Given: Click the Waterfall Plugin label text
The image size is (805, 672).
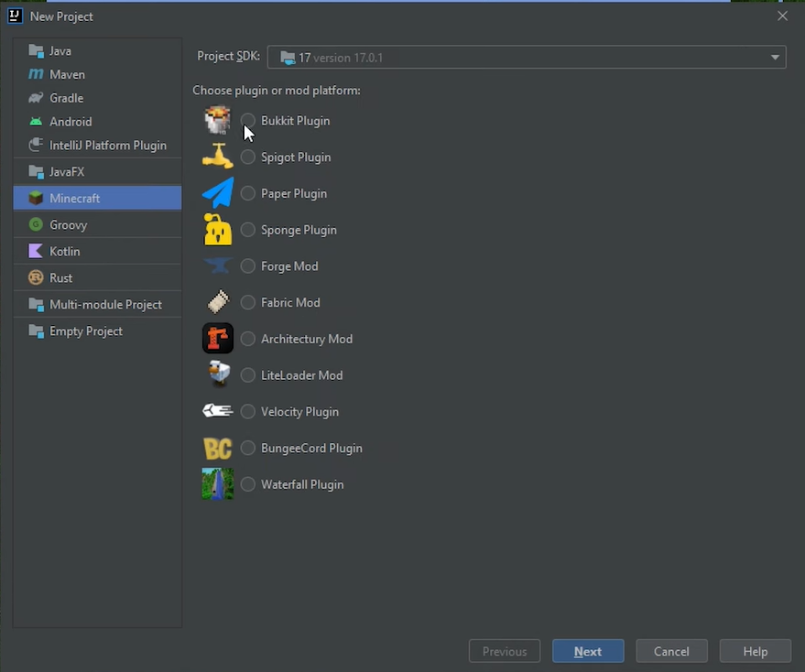Looking at the screenshot, I should coord(302,484).
